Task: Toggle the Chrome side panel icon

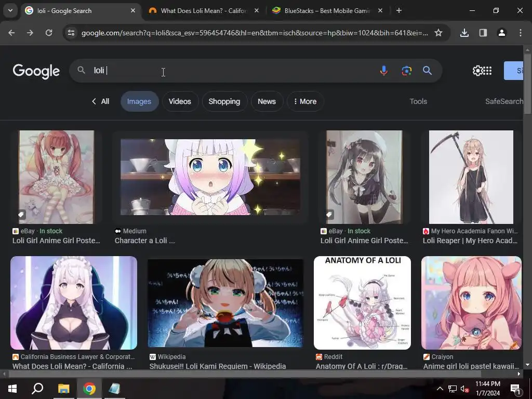Action: pyautogui.click(x=483, y=33)
